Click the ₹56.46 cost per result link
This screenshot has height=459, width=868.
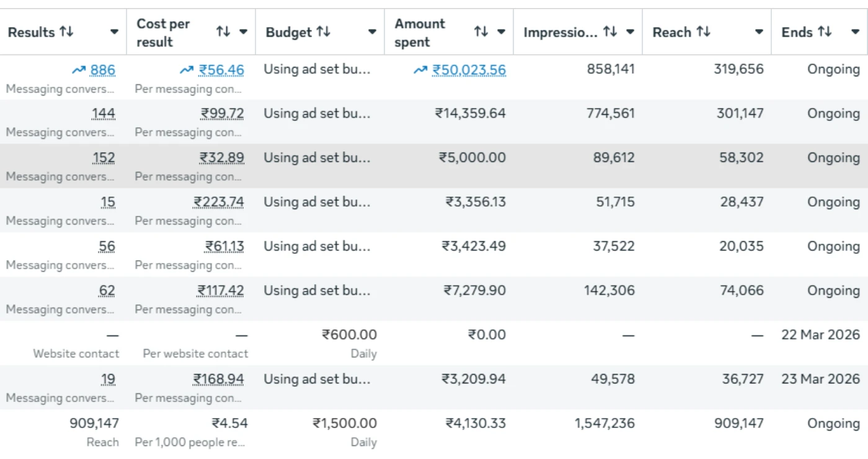click(221, 70)
